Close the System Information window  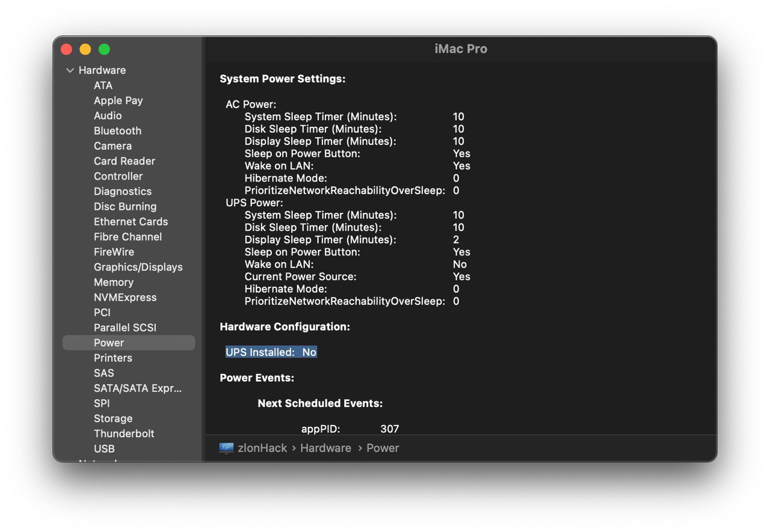point(67,49)
